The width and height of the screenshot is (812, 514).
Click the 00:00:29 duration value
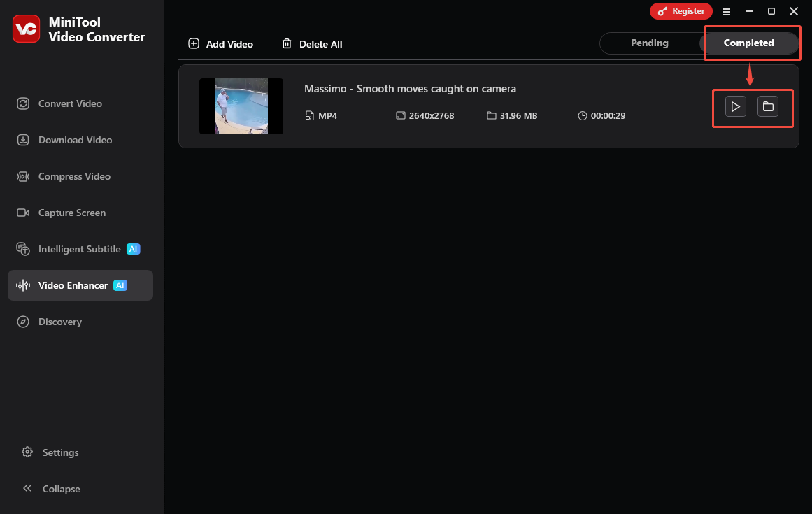pos(608,115)
